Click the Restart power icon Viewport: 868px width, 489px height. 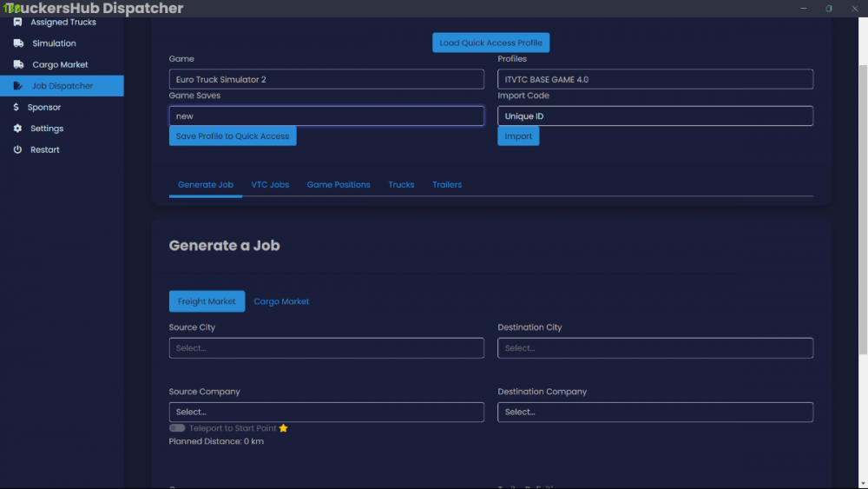click(x=17, y=149)
